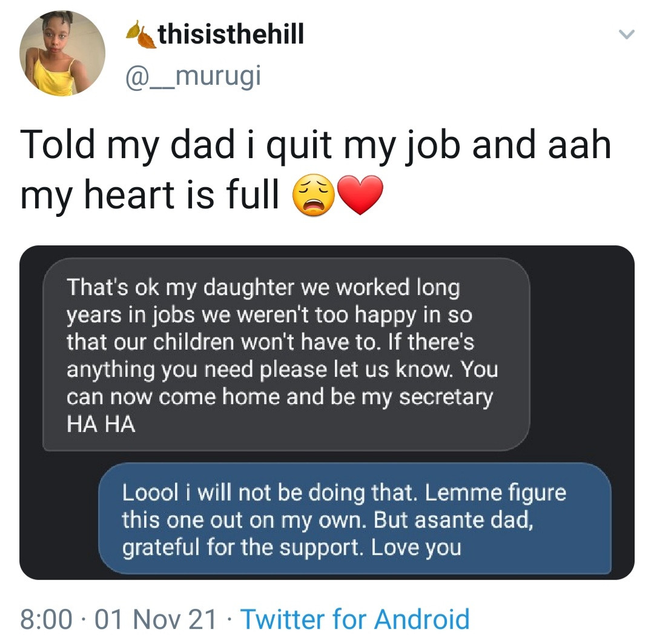Click the 8:00 timestamp

click(46, 619)
